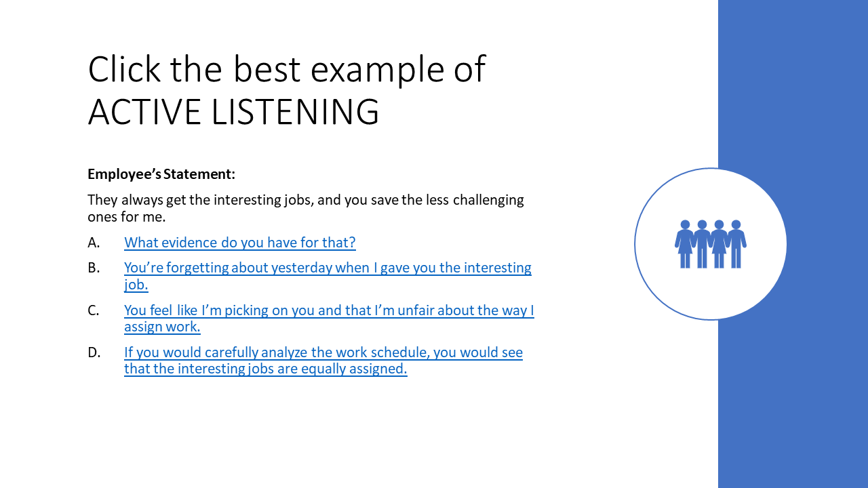Click the leftmost figure in the people icon
This screenshot has height=488, width=868.
click(x=685, y=244)
